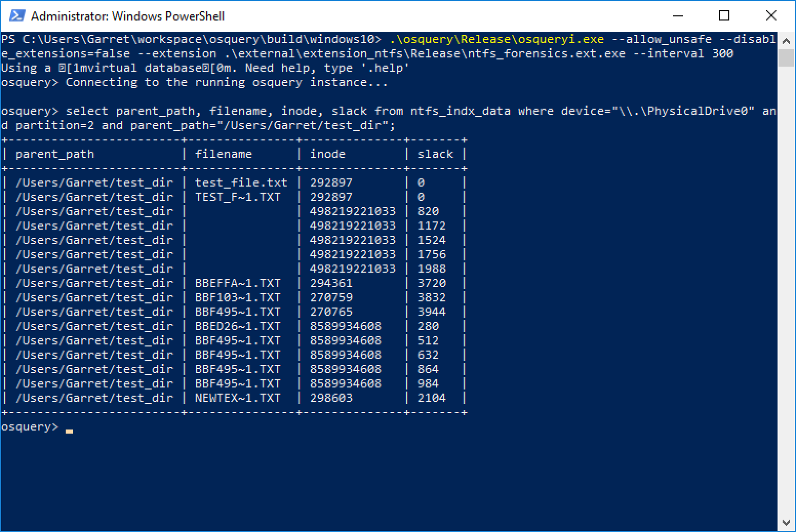Close the Administrator PowerShell window

pyautogui.click(x=771, y=16)
